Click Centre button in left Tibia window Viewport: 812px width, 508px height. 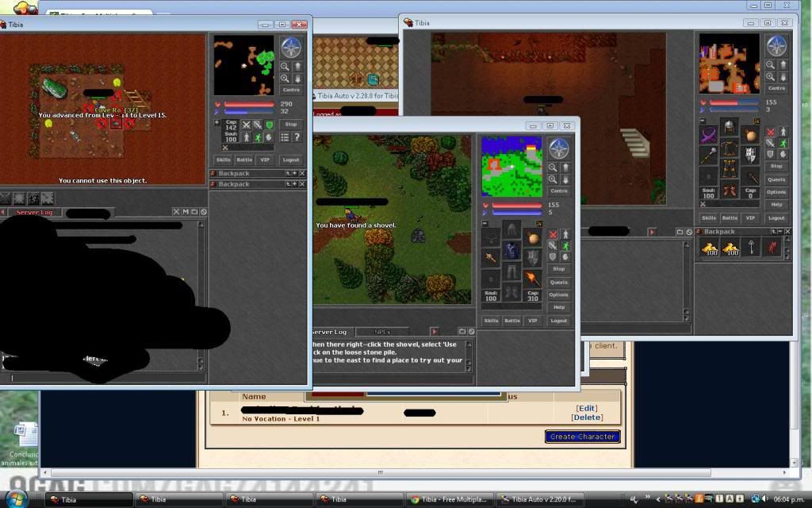[x=291, y=90]
